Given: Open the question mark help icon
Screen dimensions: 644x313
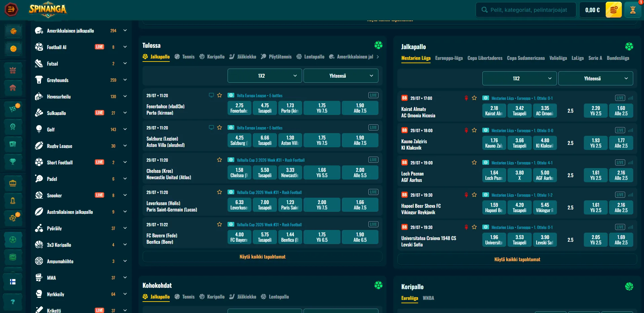Looking at the screenshot, I should pyautogui.click(x=13, y=302).
